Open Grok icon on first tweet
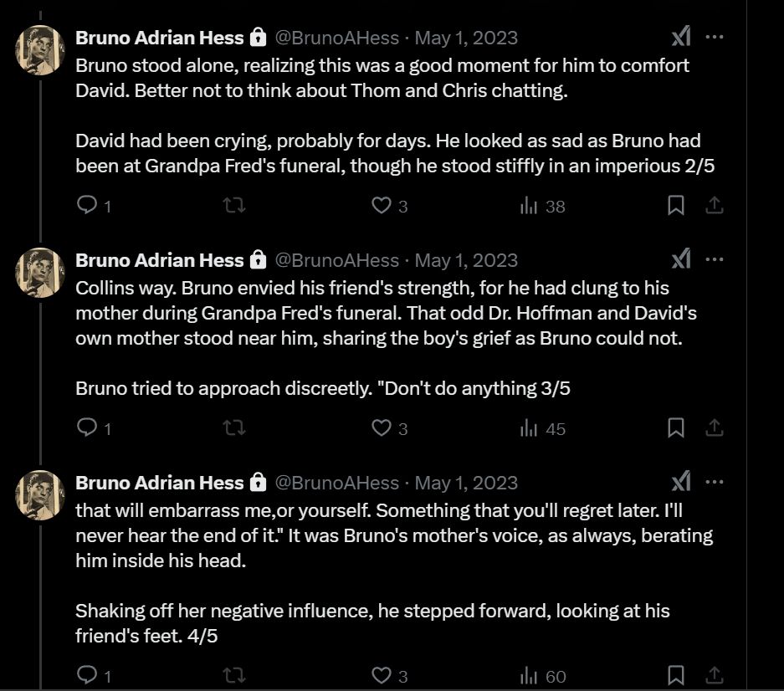 click(x=681, y=37)
